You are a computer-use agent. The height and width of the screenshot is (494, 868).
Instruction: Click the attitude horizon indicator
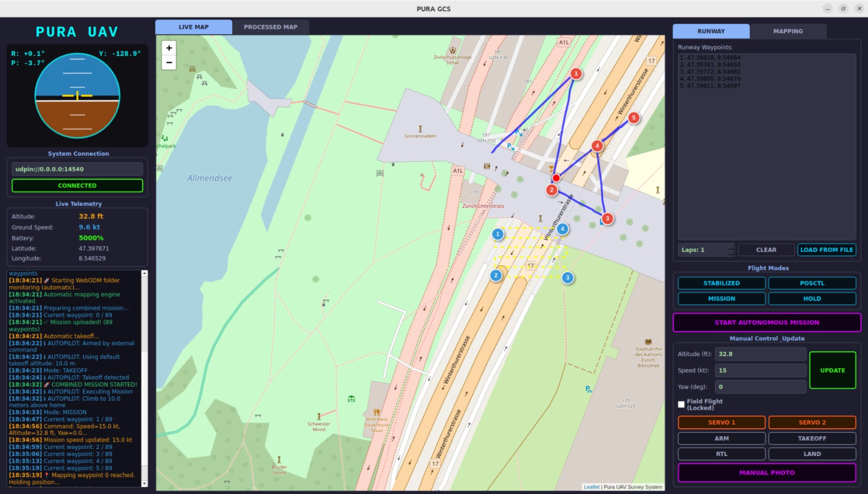(78, 96)
